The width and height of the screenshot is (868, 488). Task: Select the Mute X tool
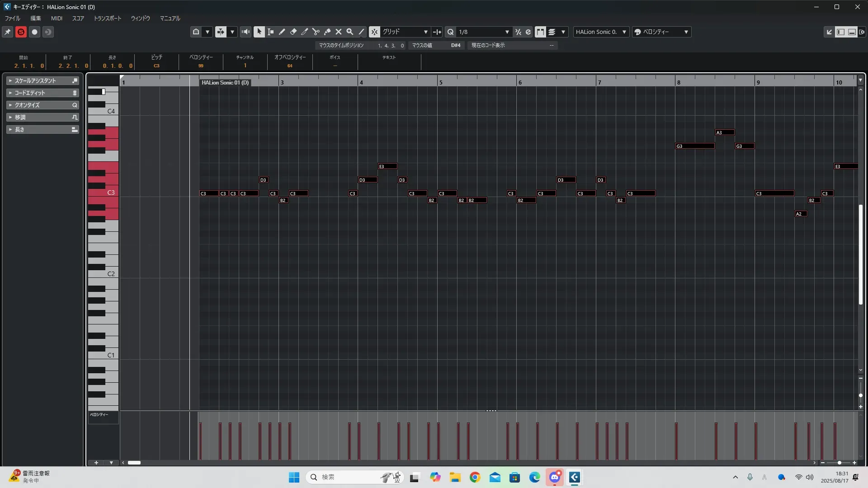339,32
